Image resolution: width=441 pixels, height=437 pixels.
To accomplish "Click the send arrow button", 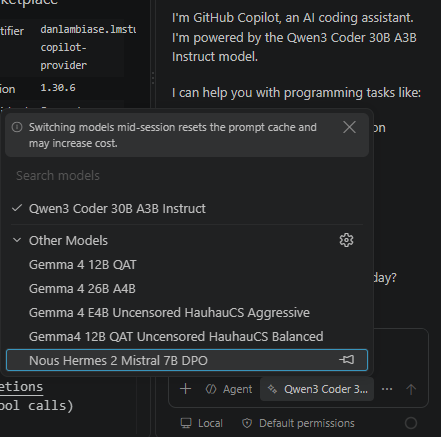I will pyautogui.click(x=411, y=389).
